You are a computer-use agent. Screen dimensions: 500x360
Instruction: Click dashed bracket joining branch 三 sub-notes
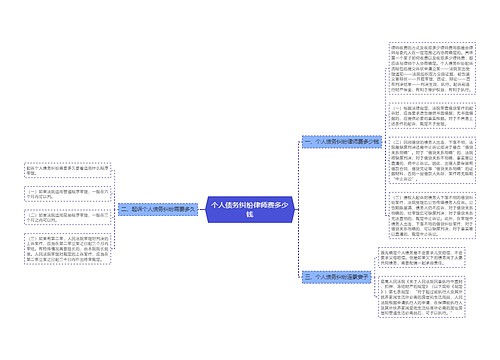point(375,277)
